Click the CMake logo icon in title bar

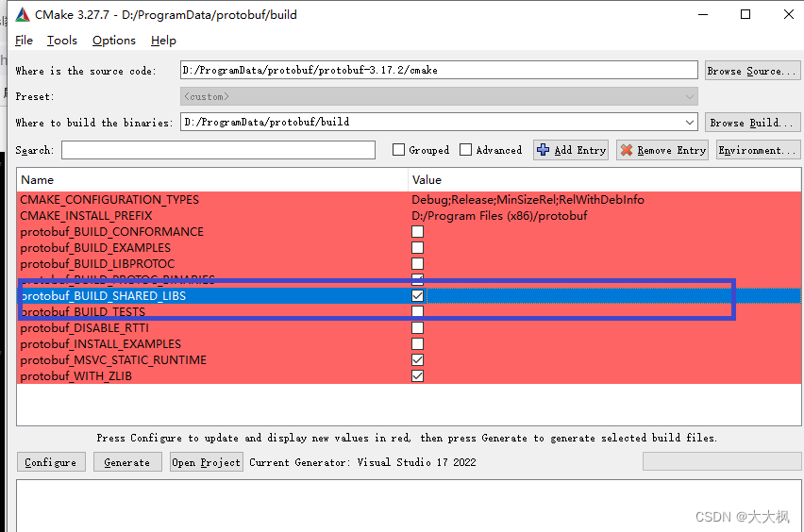(23, 14)
